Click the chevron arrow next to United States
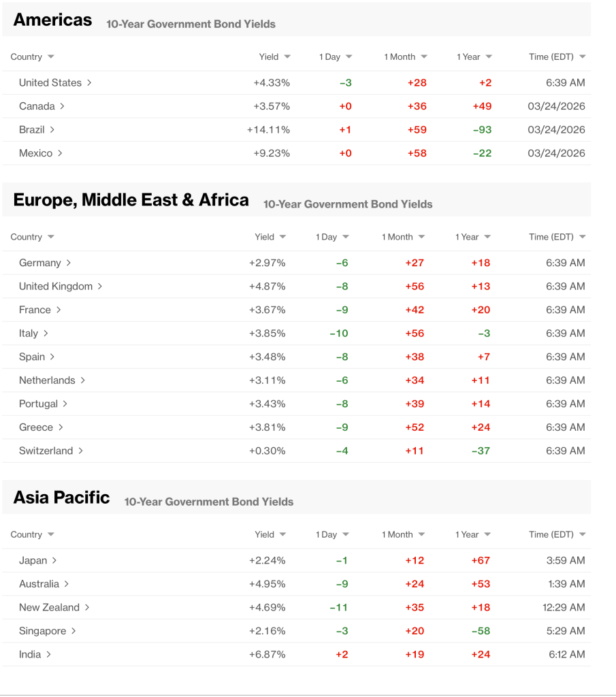 [x=89, y=83]
